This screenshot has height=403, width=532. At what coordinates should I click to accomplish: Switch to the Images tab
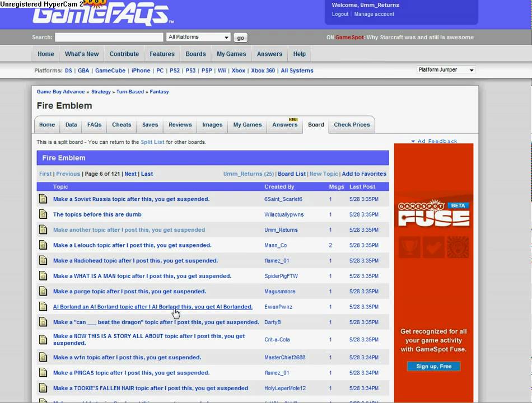212,124
